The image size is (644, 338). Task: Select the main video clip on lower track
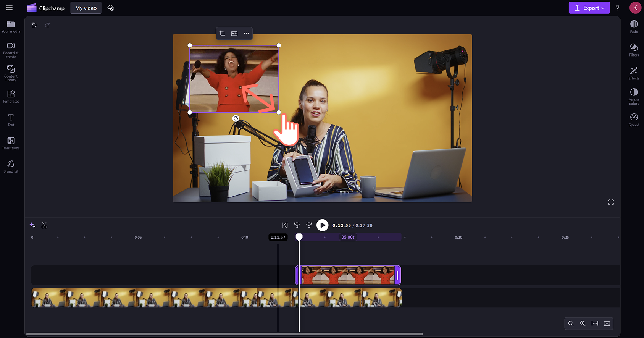[216, 298]
